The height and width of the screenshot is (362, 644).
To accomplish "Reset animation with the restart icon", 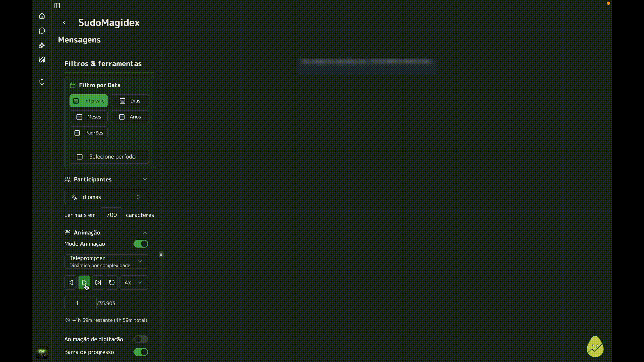I will pos(112,283).
